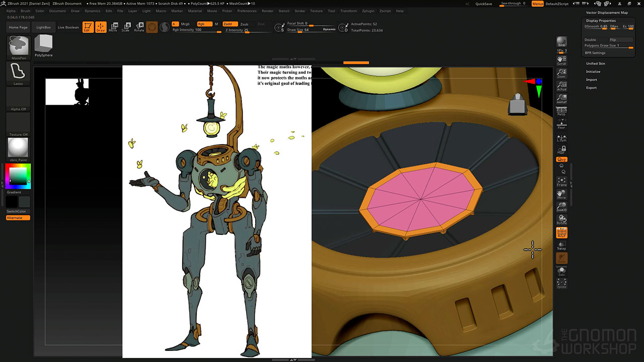Toggle PolyF polyframe display
This screenshot has width=644, height=362.
[x=561, y=233]
